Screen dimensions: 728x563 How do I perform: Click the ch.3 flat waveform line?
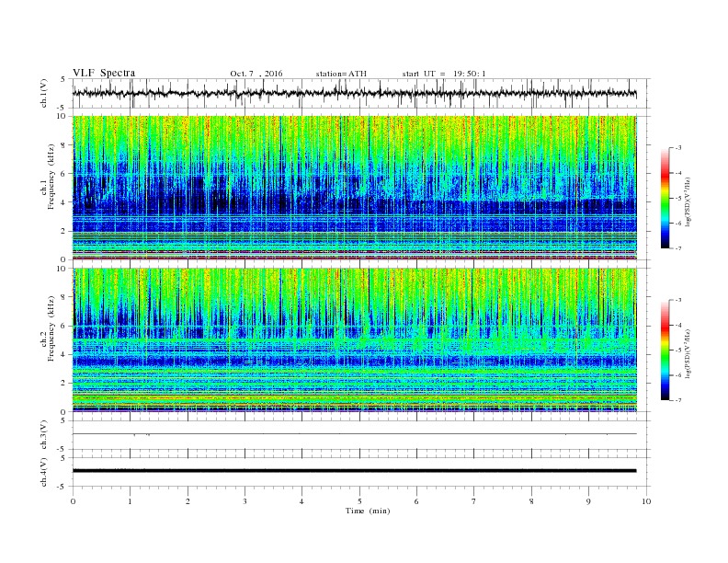coord(354,434)
